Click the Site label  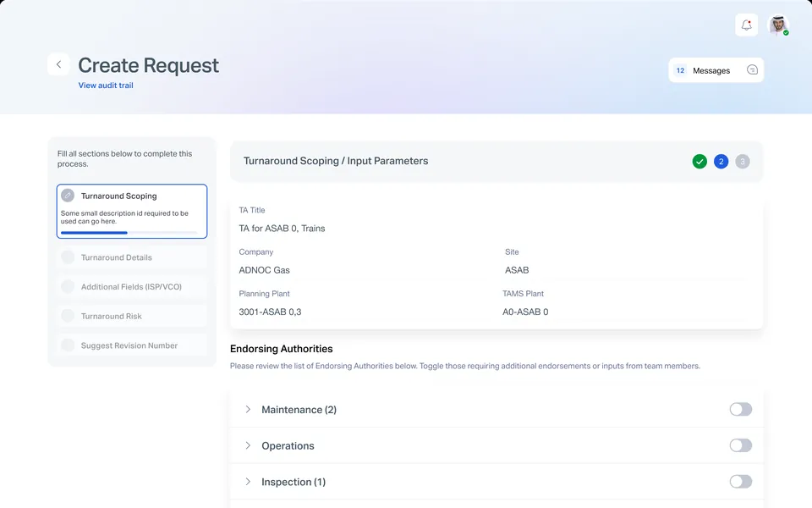[x=512, y=252]
